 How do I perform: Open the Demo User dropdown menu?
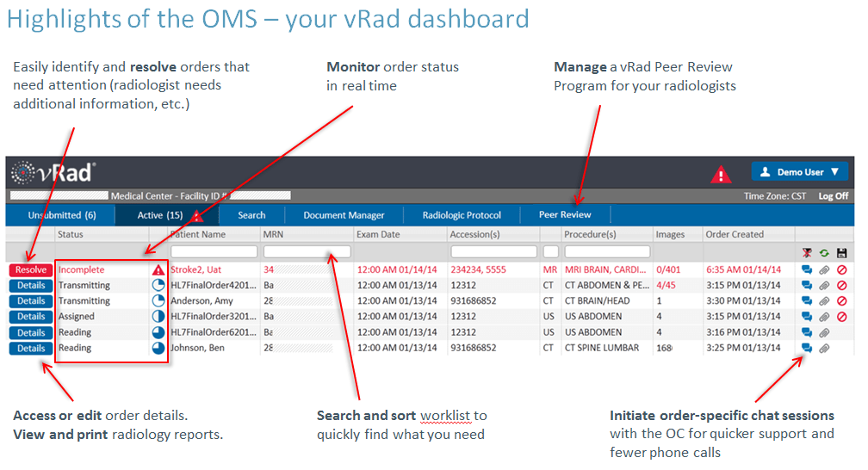pyautogui.click(x=800, y=172)
